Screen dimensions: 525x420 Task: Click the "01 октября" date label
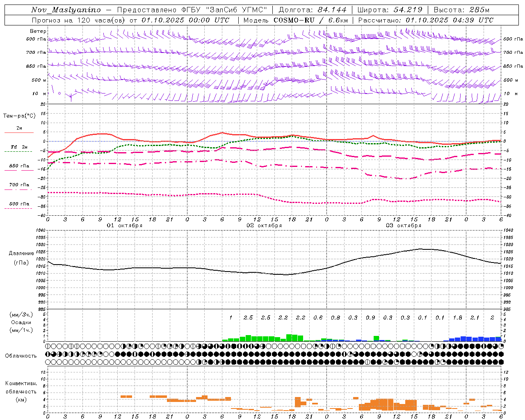coord(125,226)
